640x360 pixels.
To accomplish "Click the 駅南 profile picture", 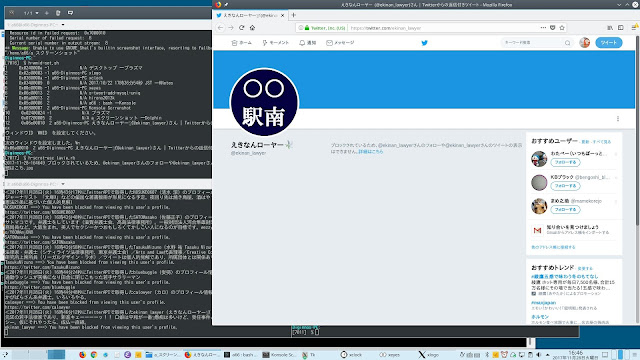I will [x=264, y=102].
